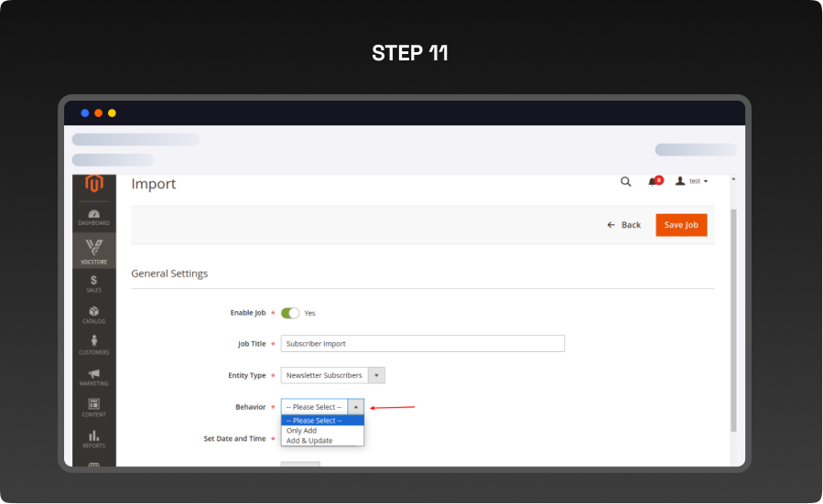Open the notifications bell icon

pyautogui.click(x=654, y=181)
